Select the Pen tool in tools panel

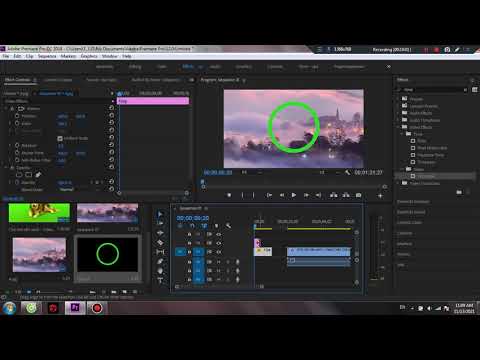(160, 262)
